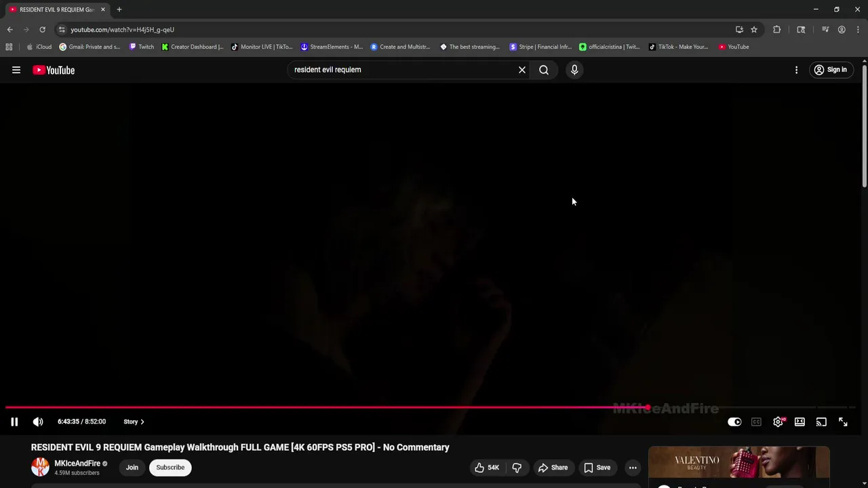Click the Valentino Beauty ad banner
868x488 pixels.
[x=738, y=464]
